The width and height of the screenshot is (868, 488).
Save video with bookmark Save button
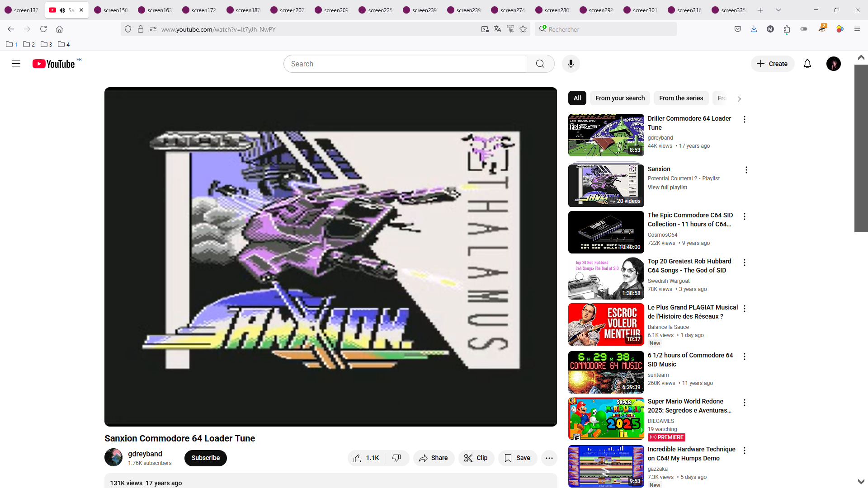point(518,458)
